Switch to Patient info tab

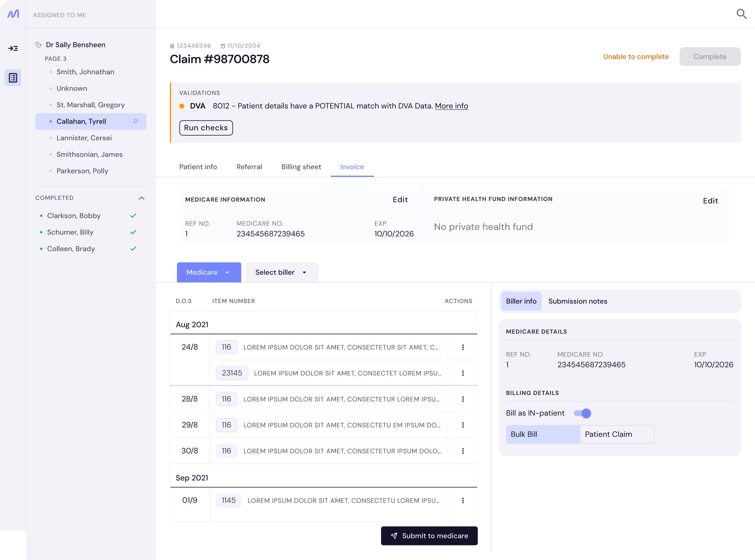(x=198, y=167)
